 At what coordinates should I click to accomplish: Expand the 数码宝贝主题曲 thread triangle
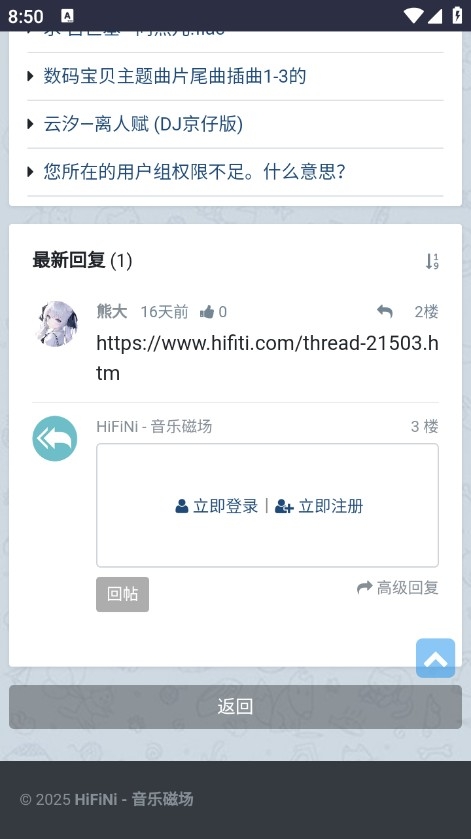[31, 77]
